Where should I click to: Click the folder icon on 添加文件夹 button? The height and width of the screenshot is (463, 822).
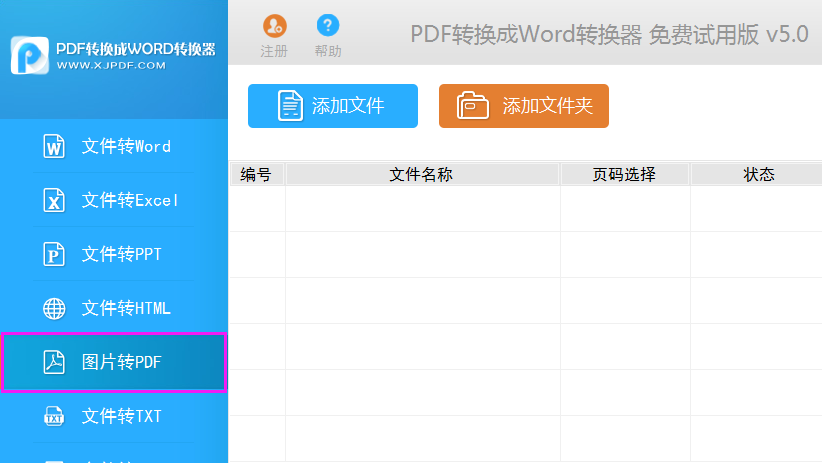pos(472,106)
